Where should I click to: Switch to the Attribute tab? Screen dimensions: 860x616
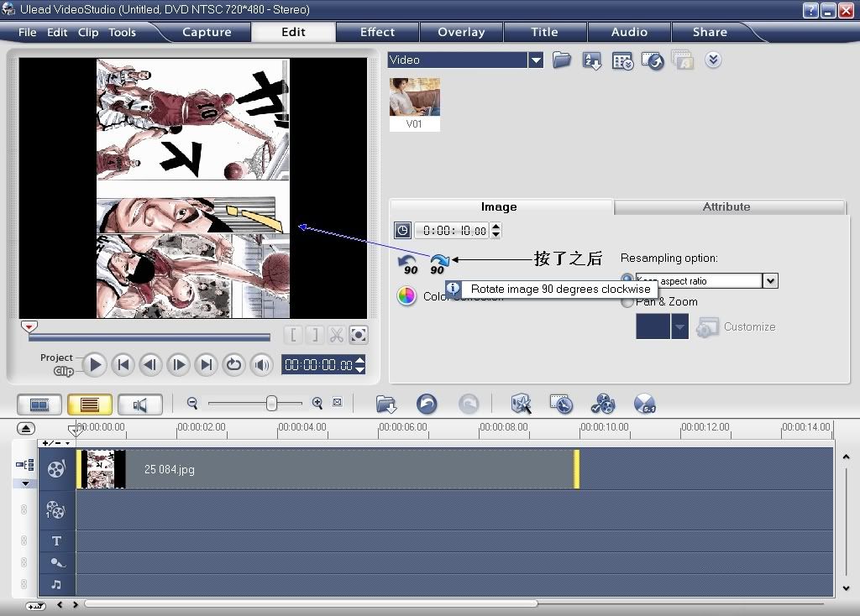coord(726,206)
